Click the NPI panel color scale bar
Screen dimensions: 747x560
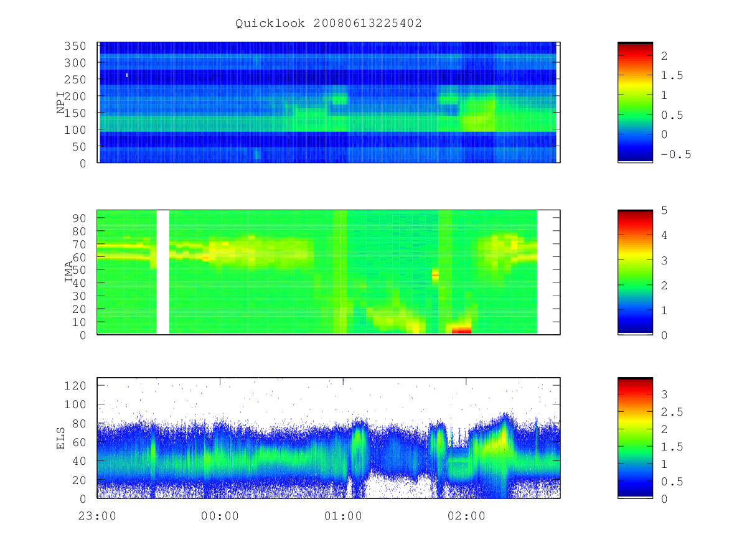635,102
